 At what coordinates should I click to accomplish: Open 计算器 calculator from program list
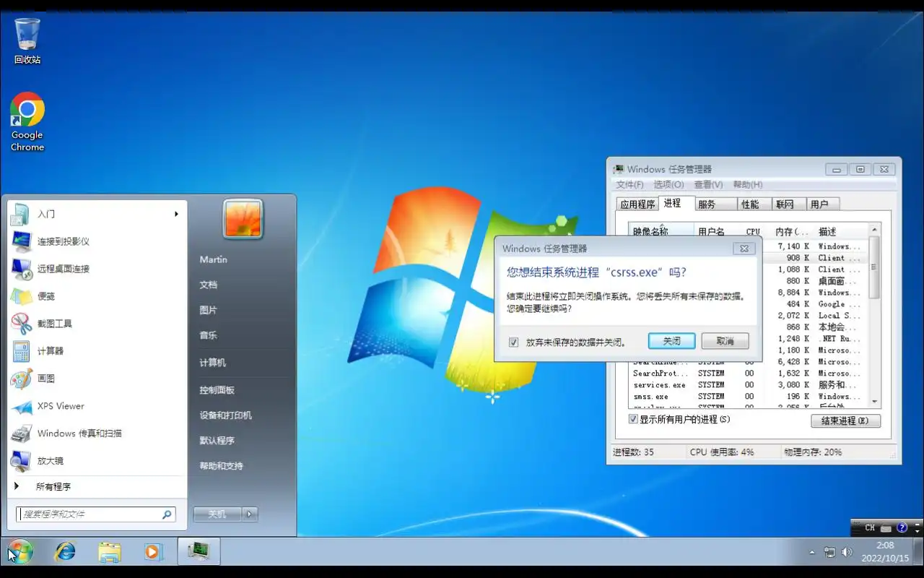click(97, 351)
